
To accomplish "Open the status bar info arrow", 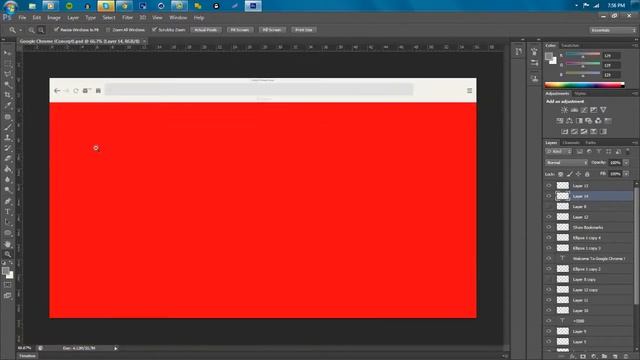I will [x=116, y=348].
